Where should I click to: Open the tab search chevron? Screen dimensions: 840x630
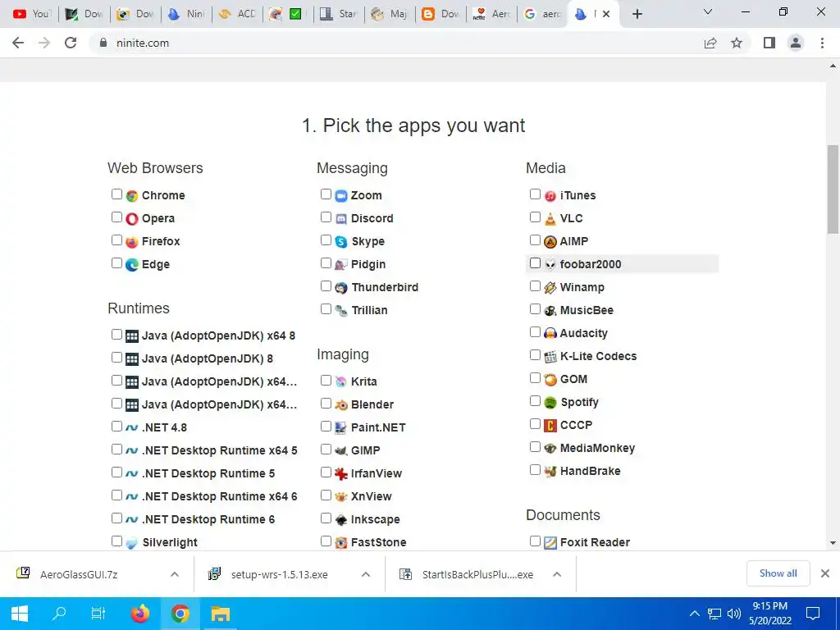click(708, 11)
